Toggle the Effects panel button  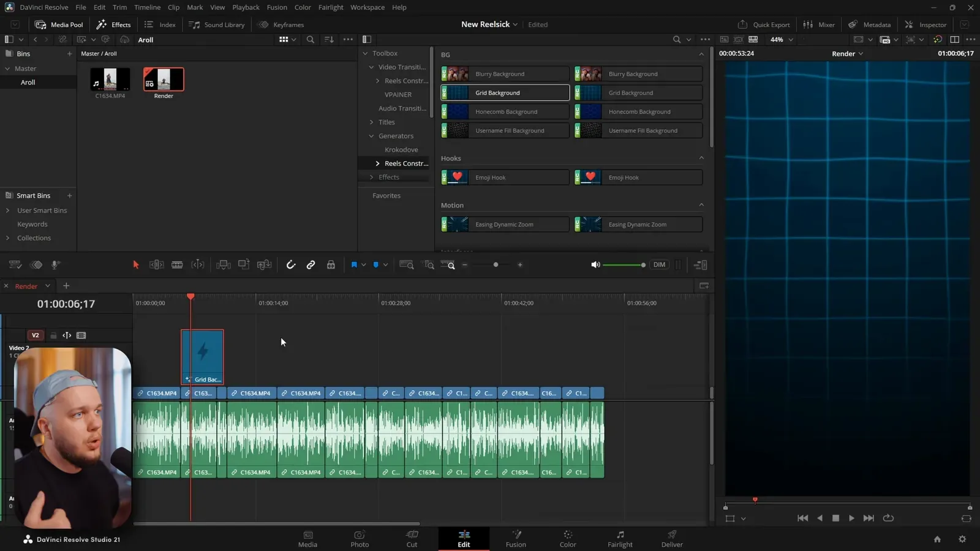(114, 24)
